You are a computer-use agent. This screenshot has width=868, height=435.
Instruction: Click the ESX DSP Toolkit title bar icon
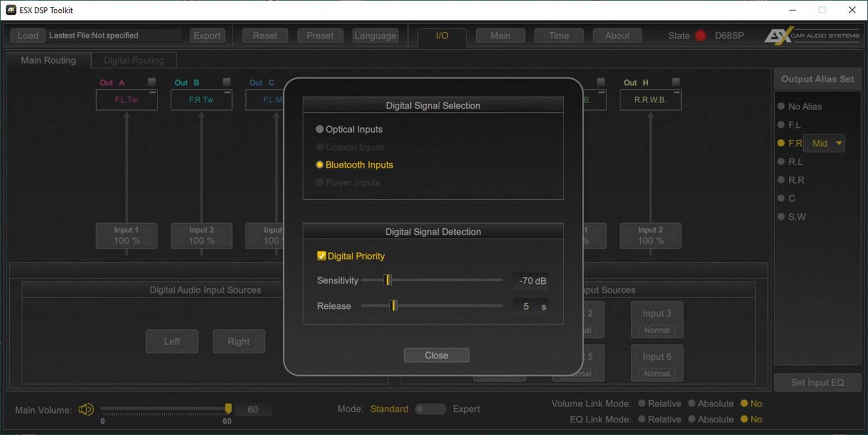pos(11,10)
